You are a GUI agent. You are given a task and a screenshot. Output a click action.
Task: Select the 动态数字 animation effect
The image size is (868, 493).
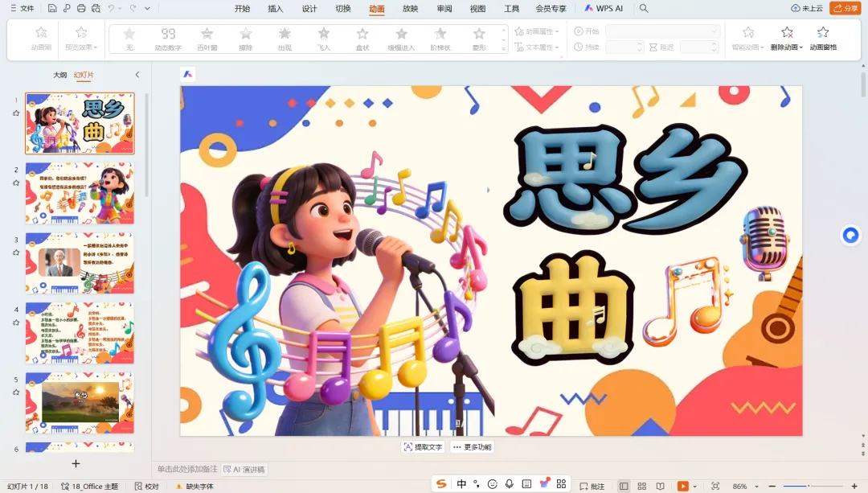(168, 39)
